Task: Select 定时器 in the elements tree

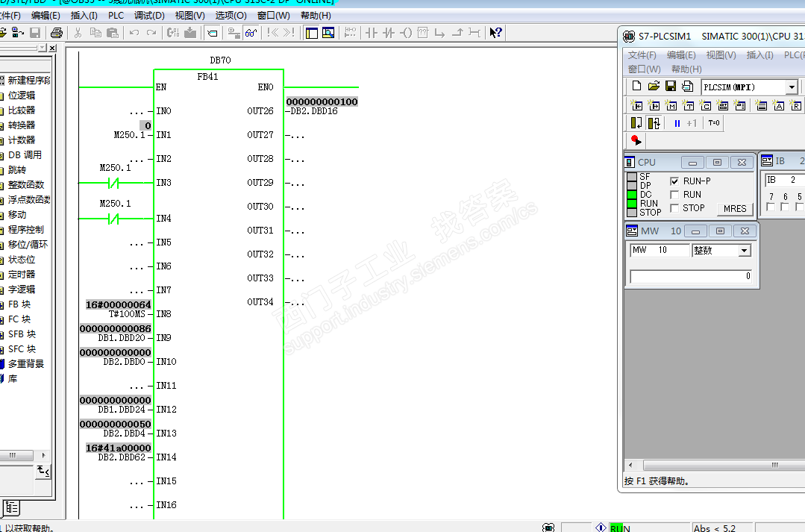Action: pyautogui.click(x=22, y=275)
